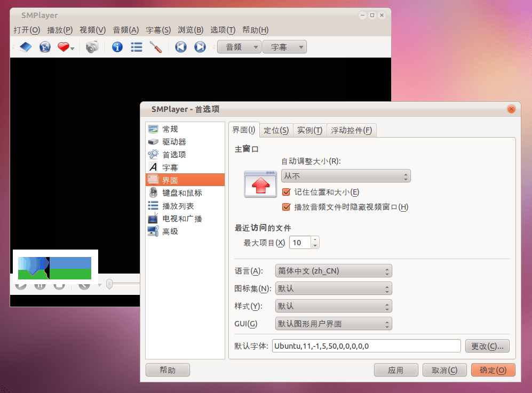
Task: Click the open URL globe icon
Action: point(45,47)
